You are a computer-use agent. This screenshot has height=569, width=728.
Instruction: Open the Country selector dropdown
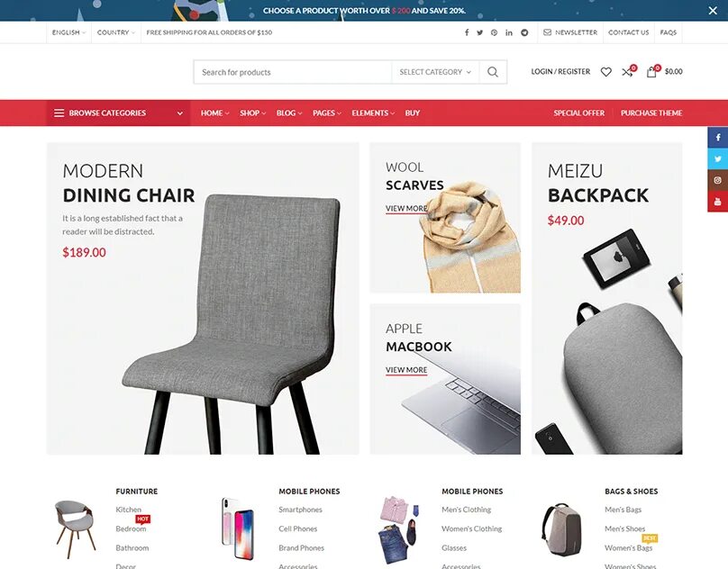pyautogui.click(x=116, y=32)
